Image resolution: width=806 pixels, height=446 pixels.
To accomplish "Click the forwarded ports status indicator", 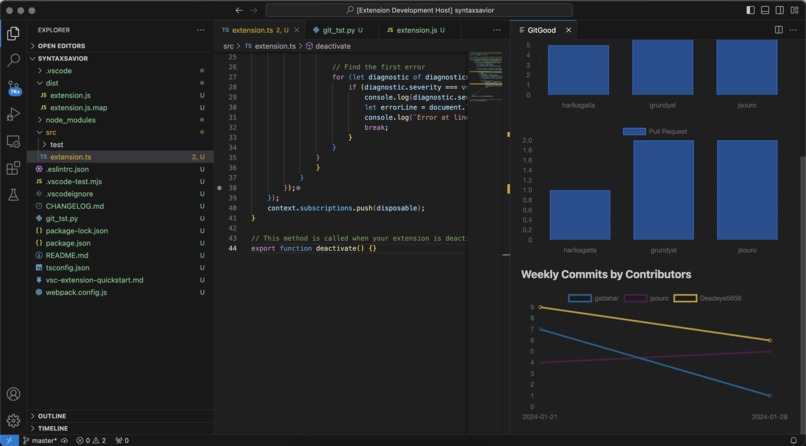I will (122, 440).
